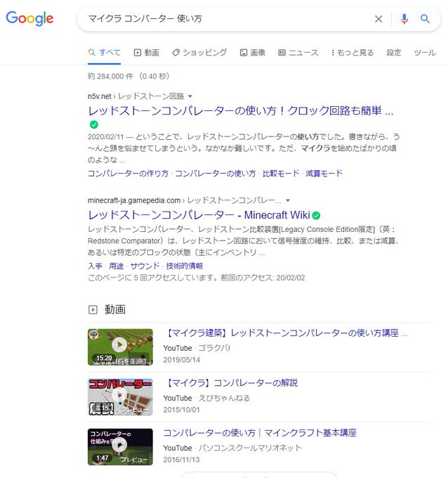Image resolution: width=448 pixels, height=478 pixels.
Task: Click the 動画 section play icon
Action: pos(93,310)
